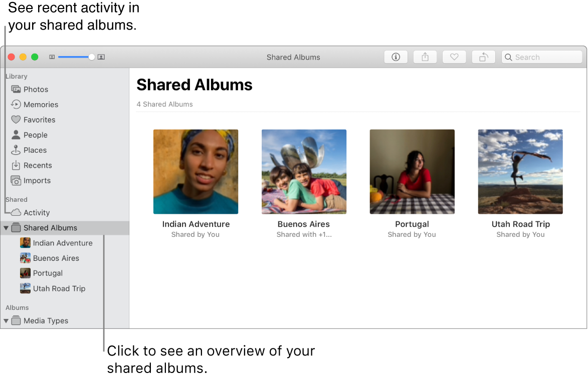Viewport: 588px width, 378px height.
Task: Click the 'Buenos Aires' title under thumbnail
Action: (x=304, y=224)
